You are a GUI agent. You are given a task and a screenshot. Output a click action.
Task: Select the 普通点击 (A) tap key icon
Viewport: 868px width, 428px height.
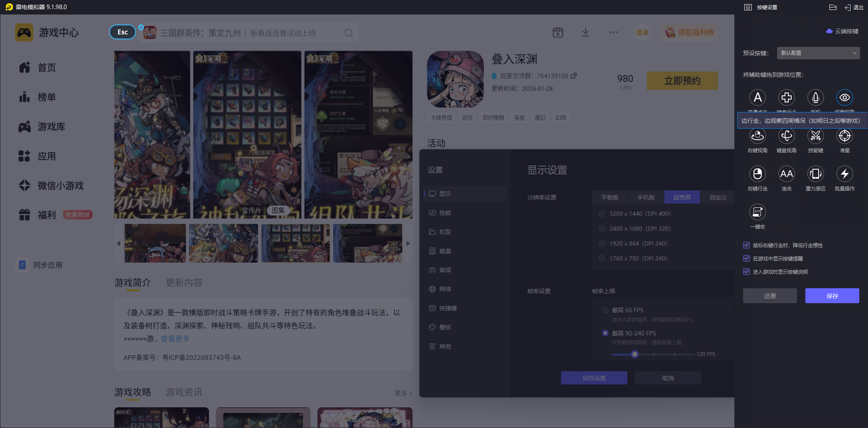click(758, 97)
